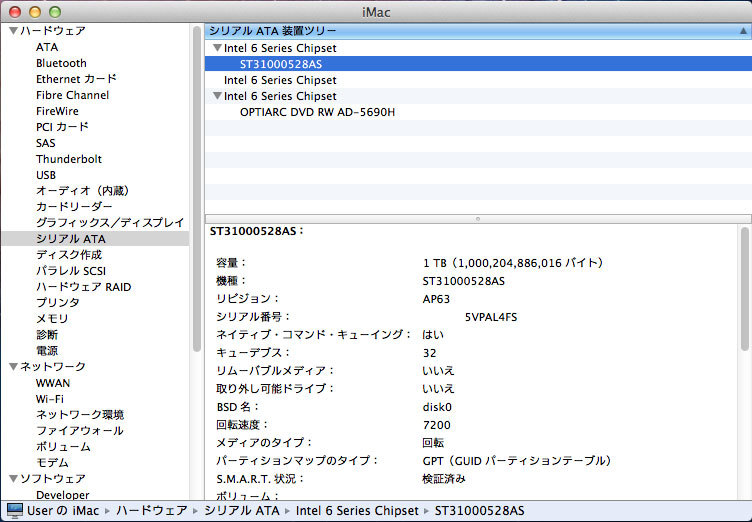Click the 機種 value ST31000528AS
Viewport: 752px width, 522px height.
(x=463, y=281)
